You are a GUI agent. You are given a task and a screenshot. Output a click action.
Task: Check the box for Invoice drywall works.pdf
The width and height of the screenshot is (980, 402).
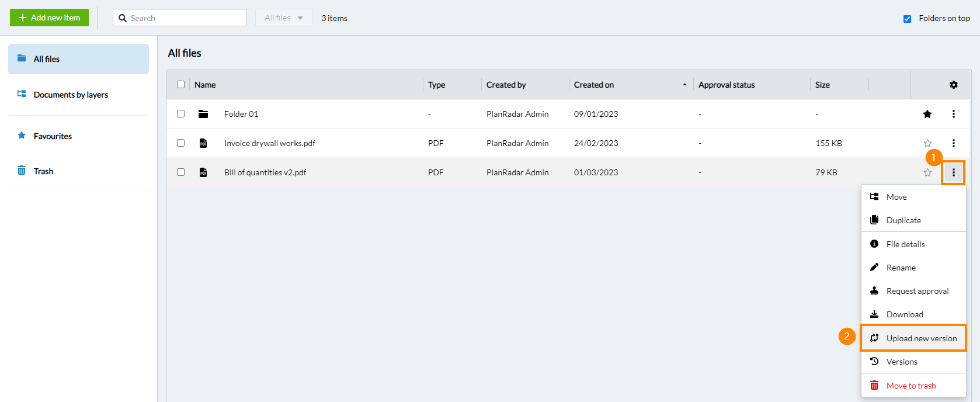[181, 143]
